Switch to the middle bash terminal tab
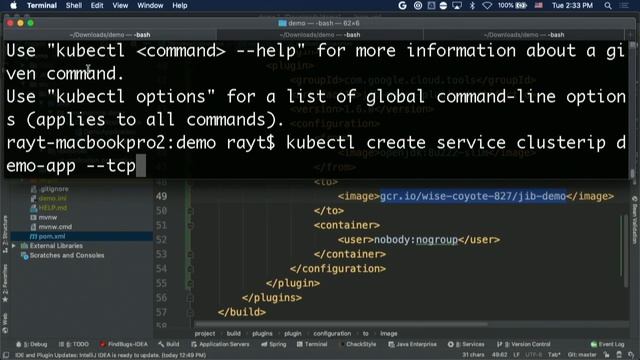 (320, 35)
